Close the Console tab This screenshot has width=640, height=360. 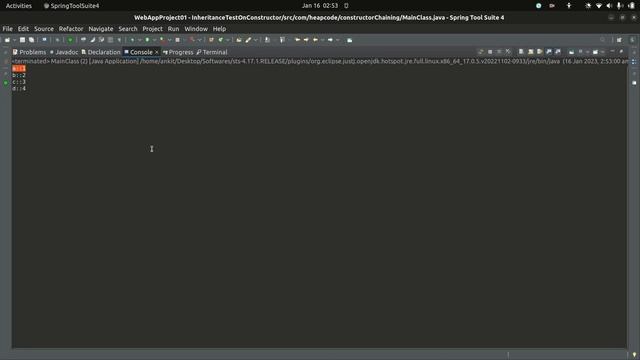tap(157, 52)
